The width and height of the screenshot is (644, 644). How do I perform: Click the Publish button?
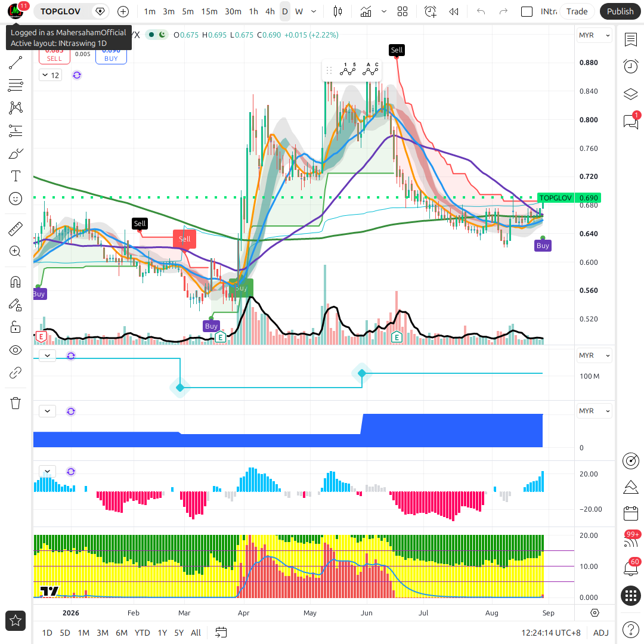620,11
